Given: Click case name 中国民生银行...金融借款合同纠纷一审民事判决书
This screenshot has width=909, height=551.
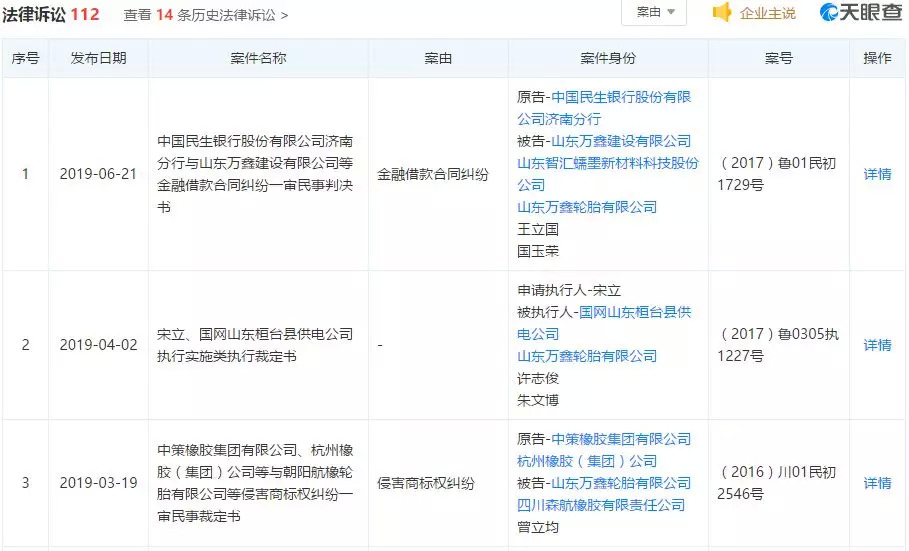Looking at the screenshot, I should point(255,174).
